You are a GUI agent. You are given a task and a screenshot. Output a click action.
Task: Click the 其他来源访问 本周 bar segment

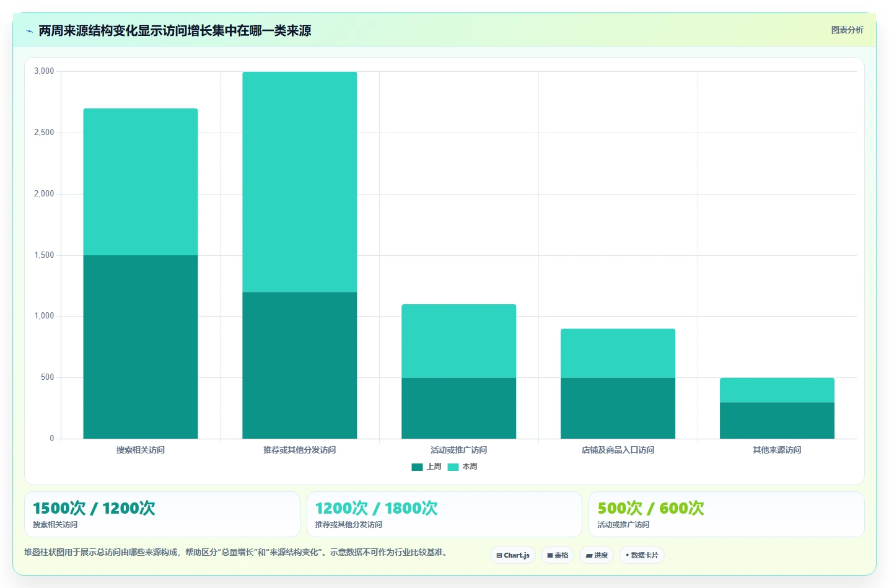(777, 390)
